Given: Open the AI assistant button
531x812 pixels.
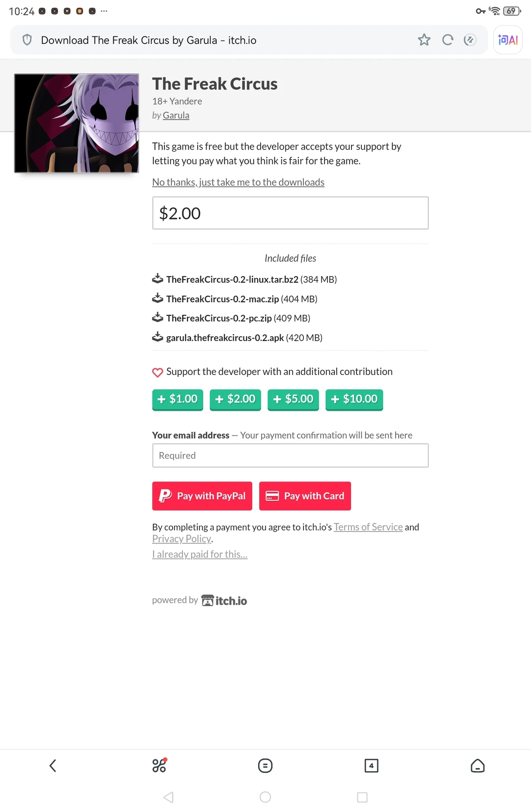Looking at the screenshot, I should 507,40.
